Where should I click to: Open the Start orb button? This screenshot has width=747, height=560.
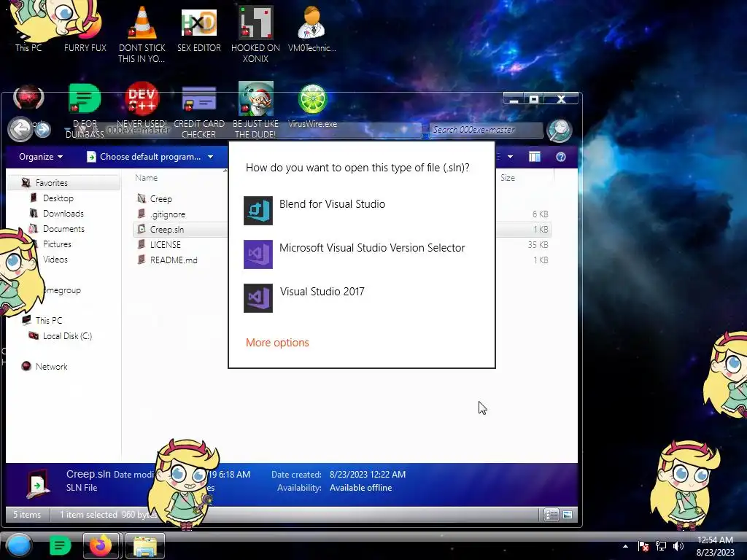tap(19, 545)
